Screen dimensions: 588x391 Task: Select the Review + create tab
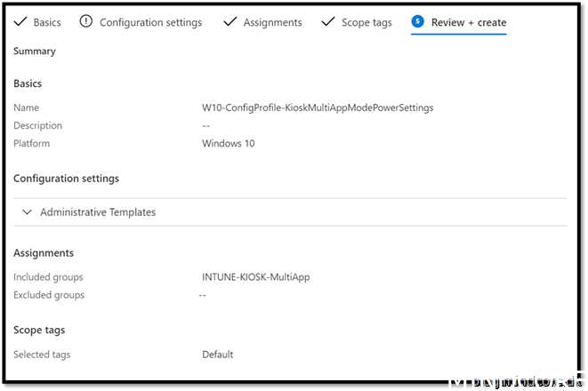tap(468, 22)
